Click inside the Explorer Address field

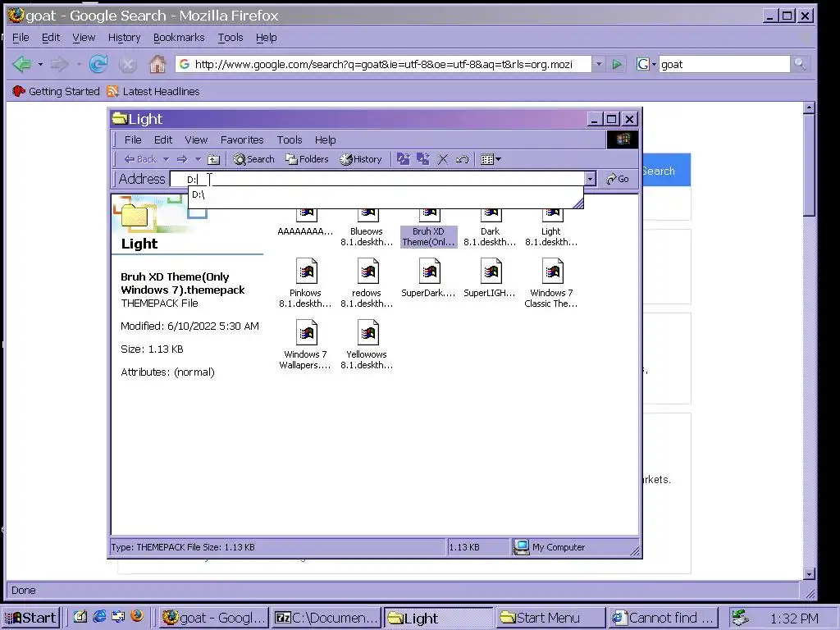[x=377, y=179]
